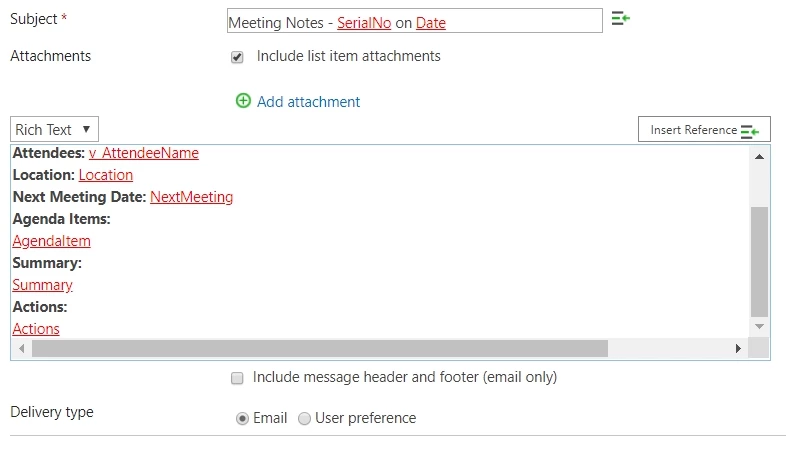Click the Insert Reference button

pos(704,129)
